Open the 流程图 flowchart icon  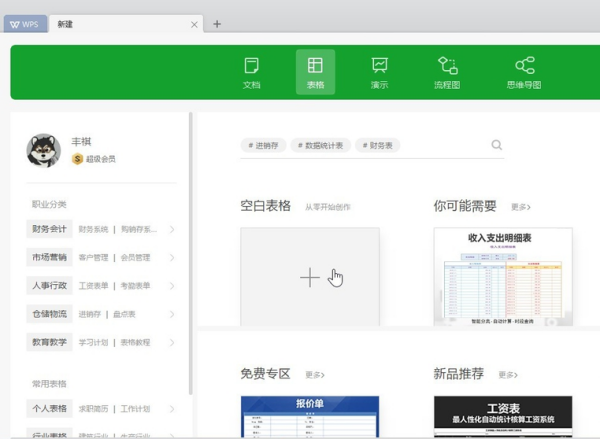[x=447, y=66]
